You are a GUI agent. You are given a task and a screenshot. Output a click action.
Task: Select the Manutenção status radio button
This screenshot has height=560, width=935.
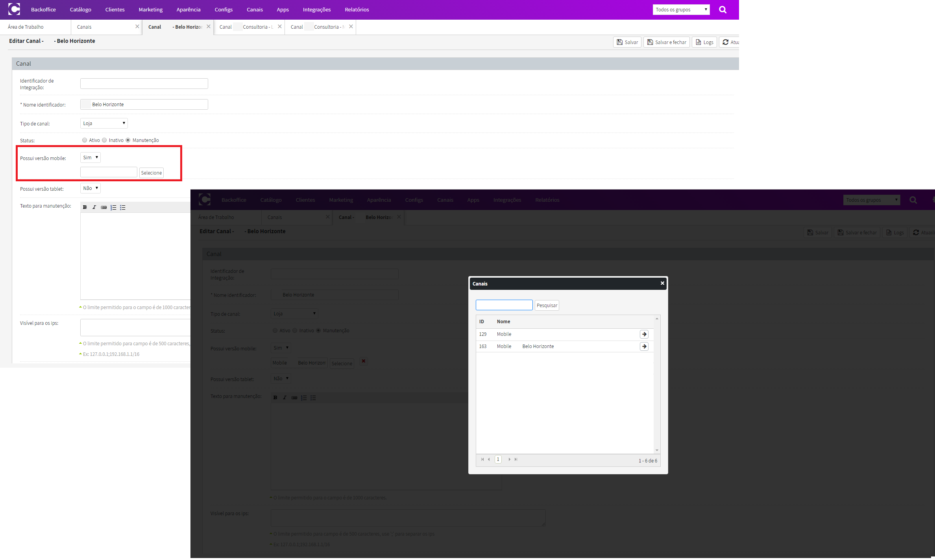pos(128,140)
